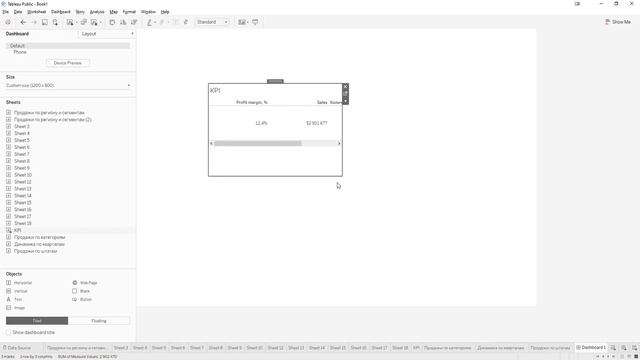
Task: Open the Analysis menu
Action: [97, 12]
